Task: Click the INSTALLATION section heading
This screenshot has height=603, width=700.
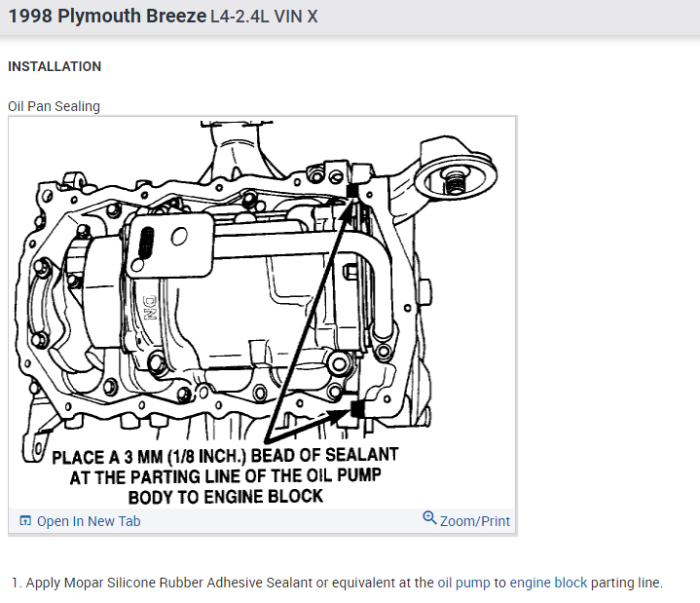Action: pos(55,66)
